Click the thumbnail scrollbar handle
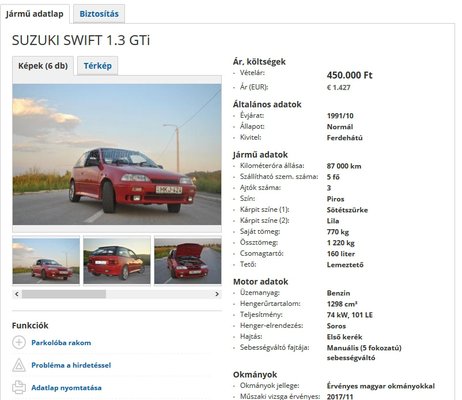462x400 pixels. pos(64,294)
